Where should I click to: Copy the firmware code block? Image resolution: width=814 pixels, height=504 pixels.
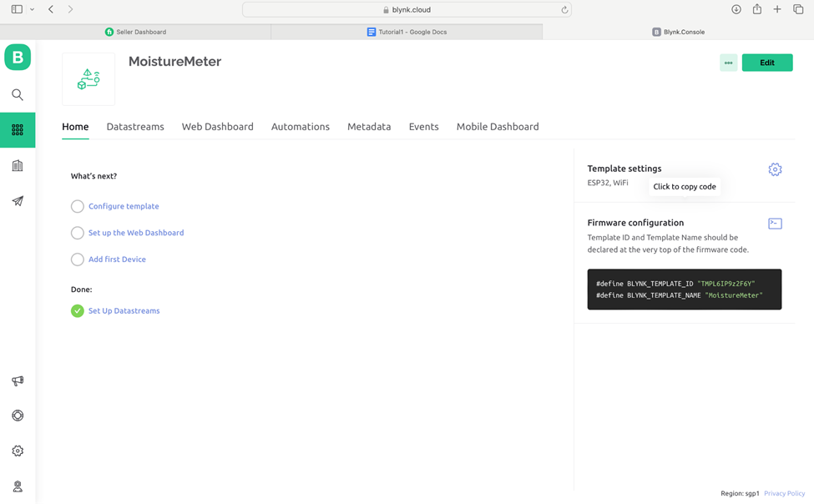685,289
